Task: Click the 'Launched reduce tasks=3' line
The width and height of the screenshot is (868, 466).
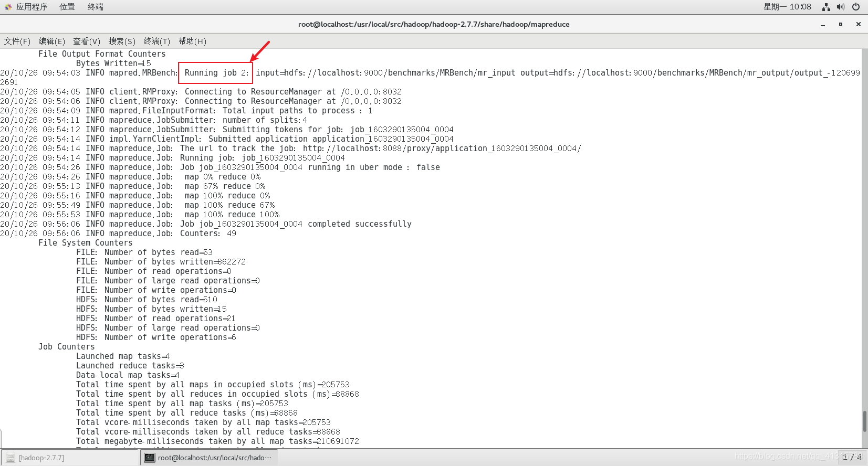Action: tap(130, 366)
